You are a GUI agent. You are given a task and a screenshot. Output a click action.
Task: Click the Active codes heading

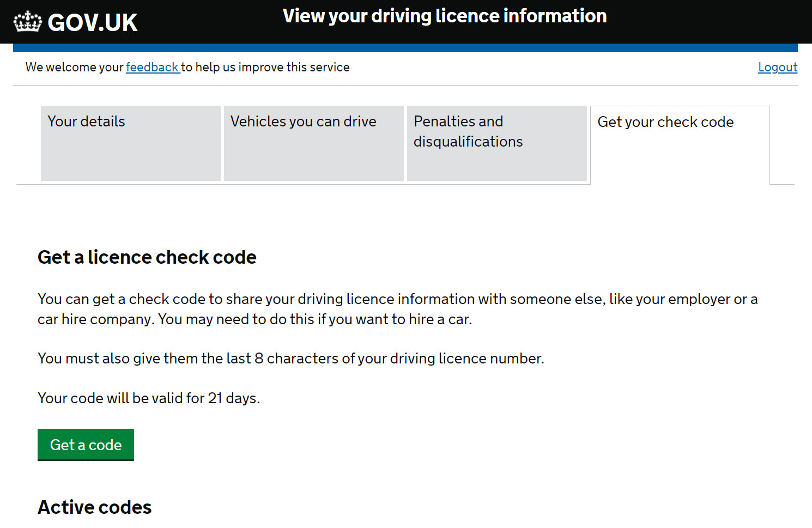pyautogui.click(x=94, y=507)
